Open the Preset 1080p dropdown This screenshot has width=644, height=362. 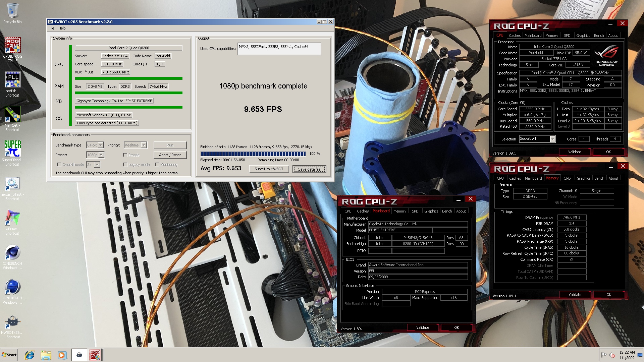96,155
